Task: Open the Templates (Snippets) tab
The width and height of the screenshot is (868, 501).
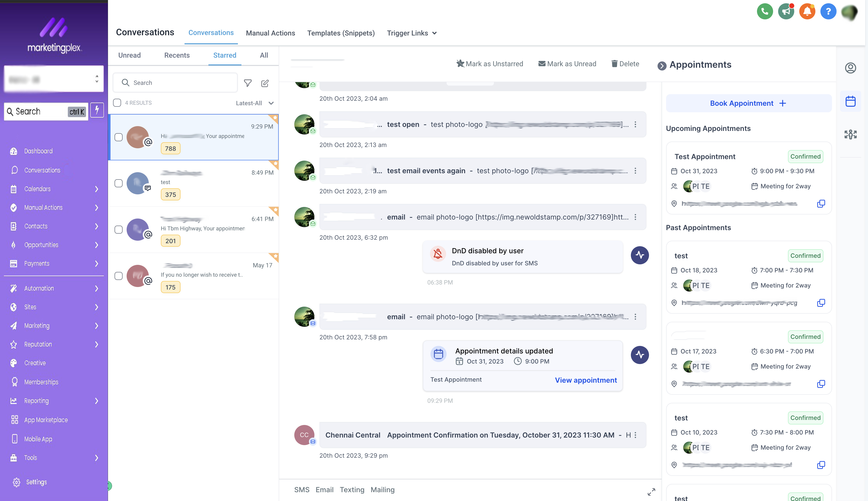Action: coord(341,33)
